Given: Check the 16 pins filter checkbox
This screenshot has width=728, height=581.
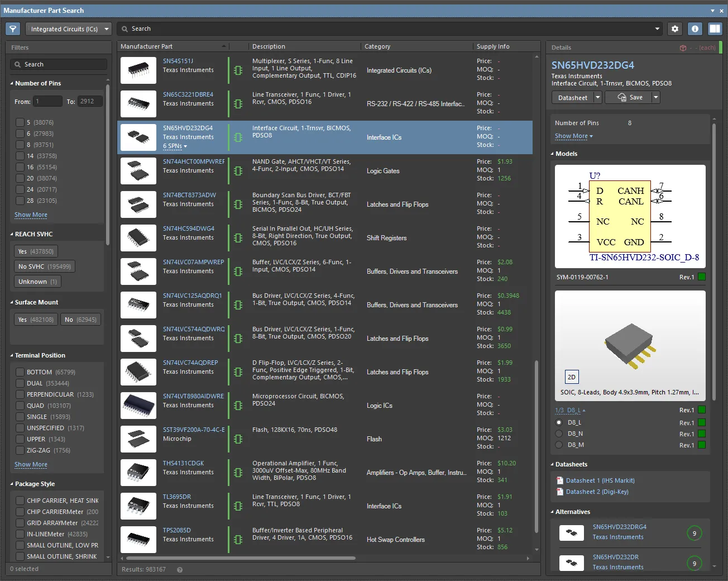Looking at the screenshot, I should (x=20, y=167).
